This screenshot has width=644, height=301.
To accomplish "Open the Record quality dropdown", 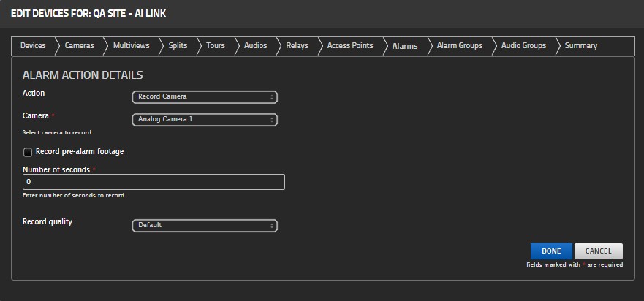I will [205, 226].
